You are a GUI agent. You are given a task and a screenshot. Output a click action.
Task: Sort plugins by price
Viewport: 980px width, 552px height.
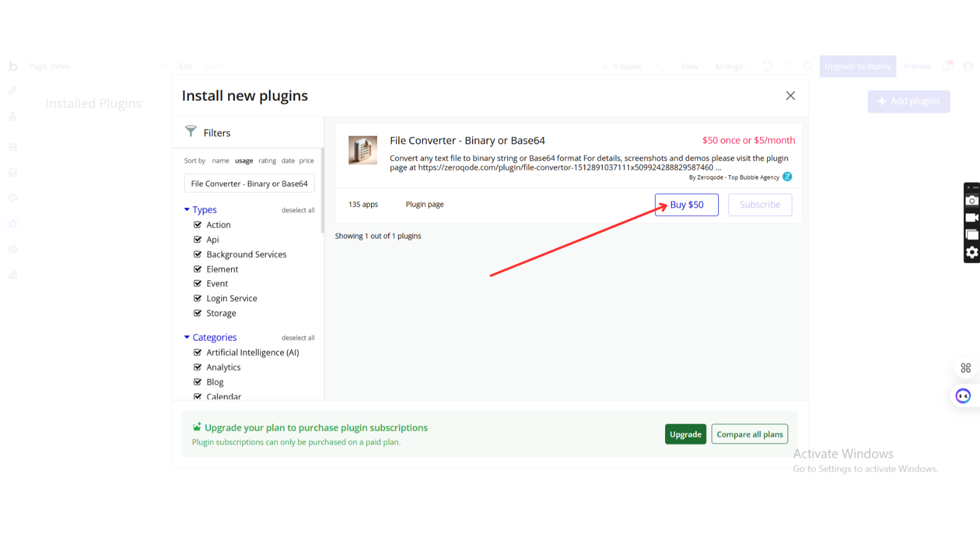(307, 161)
